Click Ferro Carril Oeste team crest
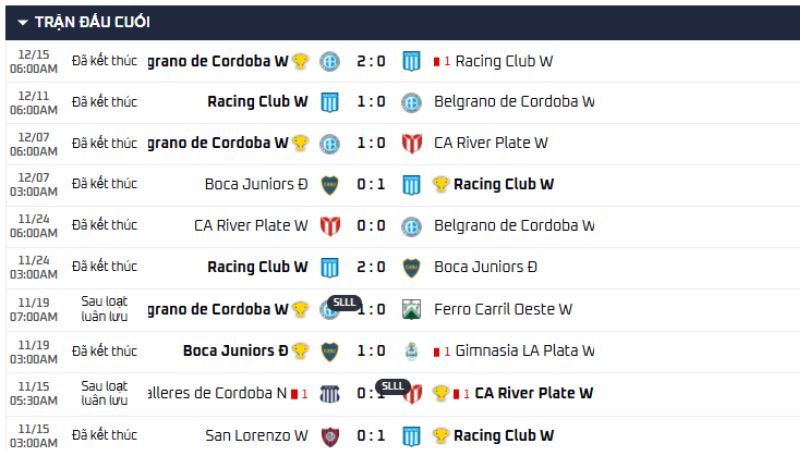 coord(411,309)
